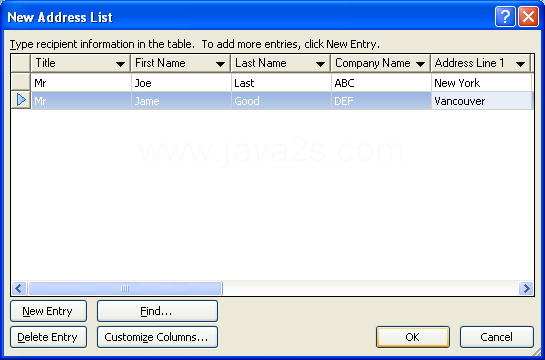This screenshot has height=360, width=545.
Task: Click the Last Name column header
Action: pyautogui.click(x=281, y=63)
